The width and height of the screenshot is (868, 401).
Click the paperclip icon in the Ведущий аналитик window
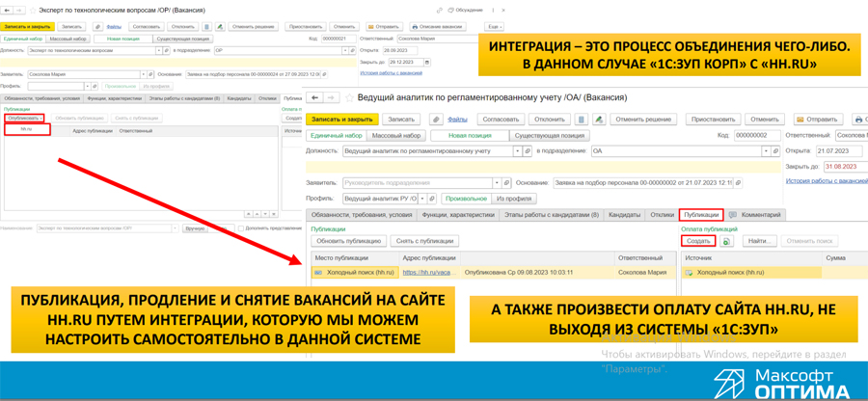pos(436,119)
